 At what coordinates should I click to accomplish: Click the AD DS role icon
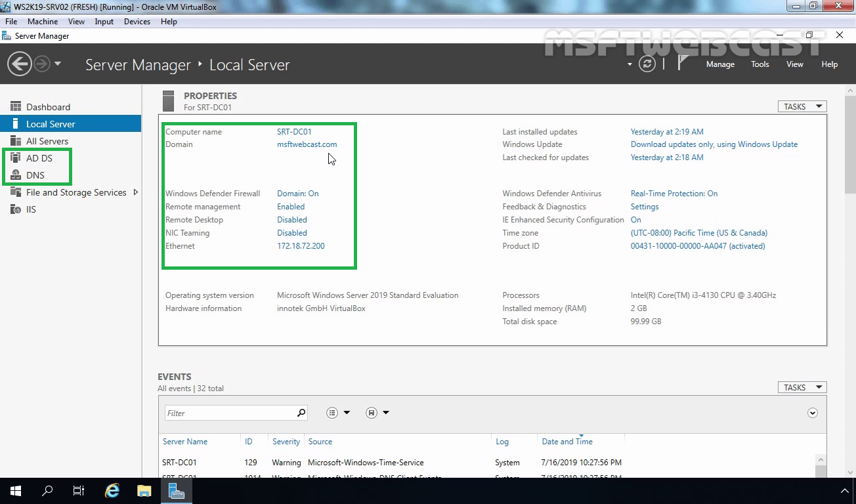pos(16,157)
